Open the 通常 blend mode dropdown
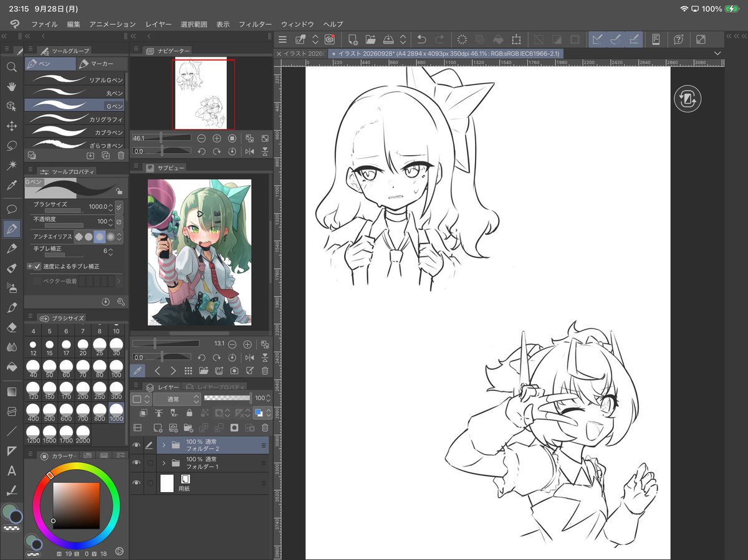 [176, 399]
